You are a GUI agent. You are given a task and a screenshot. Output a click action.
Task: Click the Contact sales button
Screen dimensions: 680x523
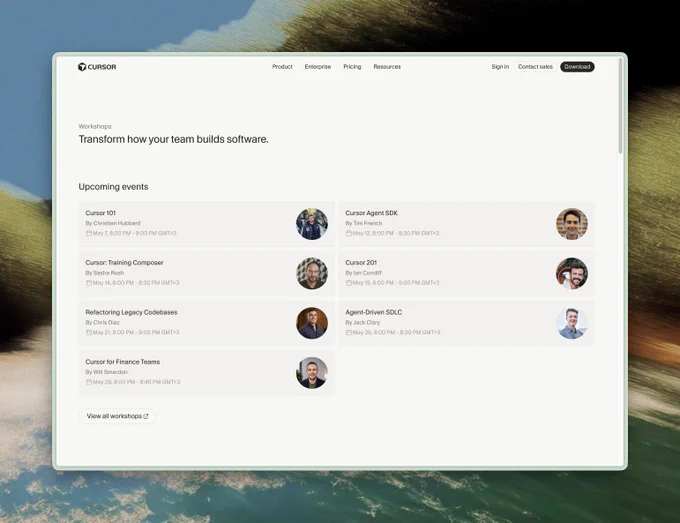[535, 67]
